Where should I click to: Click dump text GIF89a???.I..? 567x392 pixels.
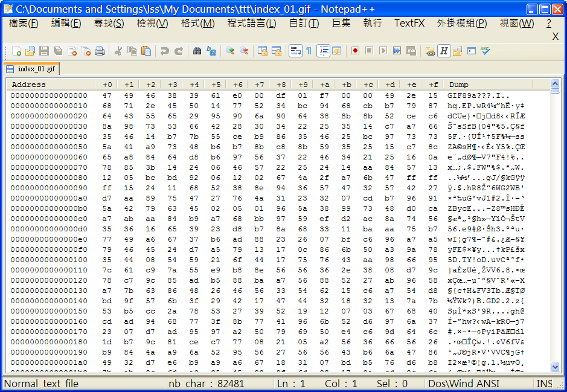pos(478,95)
